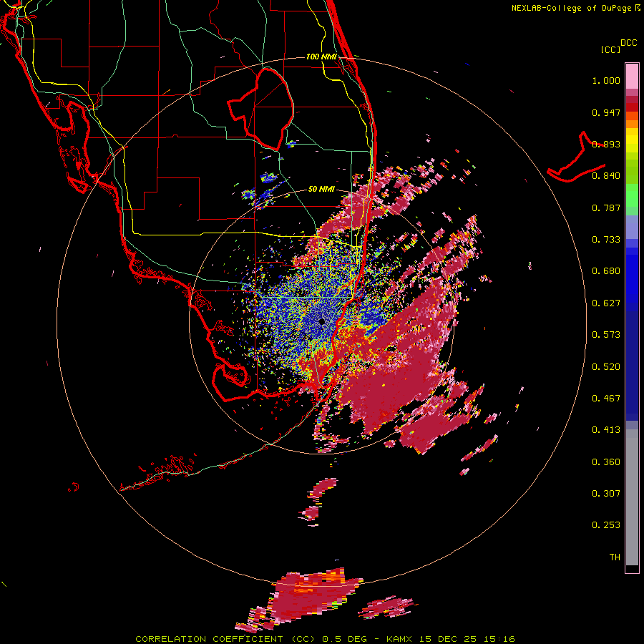Click the black radar site dot

click(x=322, y=321)
